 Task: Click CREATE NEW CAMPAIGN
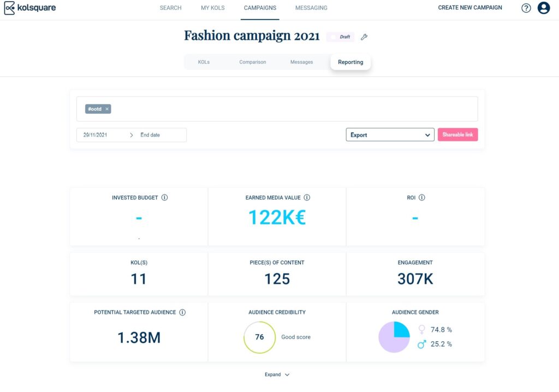point(470,8)
